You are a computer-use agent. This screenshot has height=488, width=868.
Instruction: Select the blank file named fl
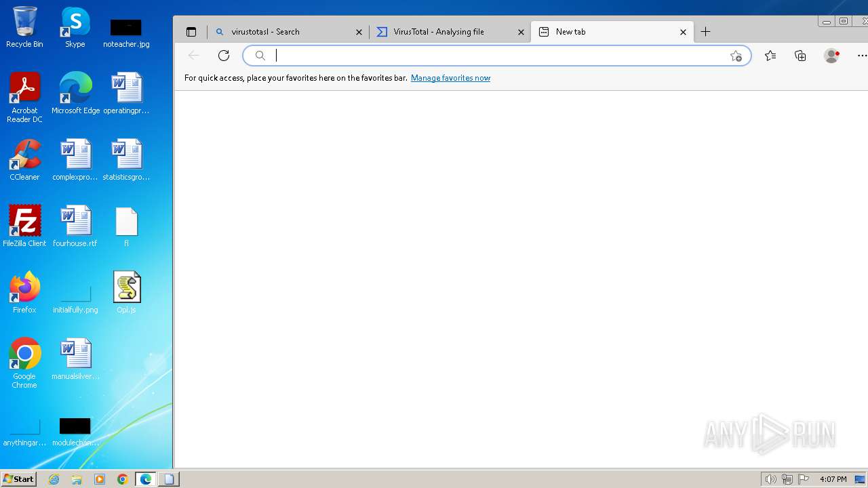[x=126, y=226]
